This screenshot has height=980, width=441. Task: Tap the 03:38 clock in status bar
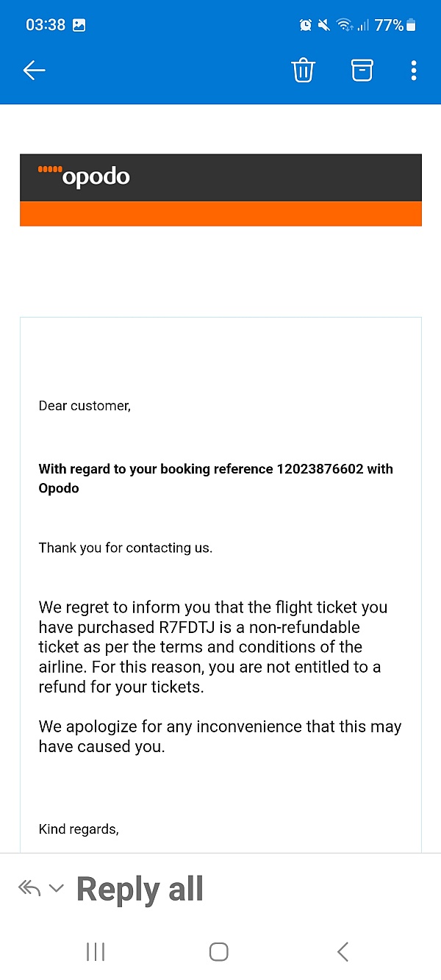(46, 25)
